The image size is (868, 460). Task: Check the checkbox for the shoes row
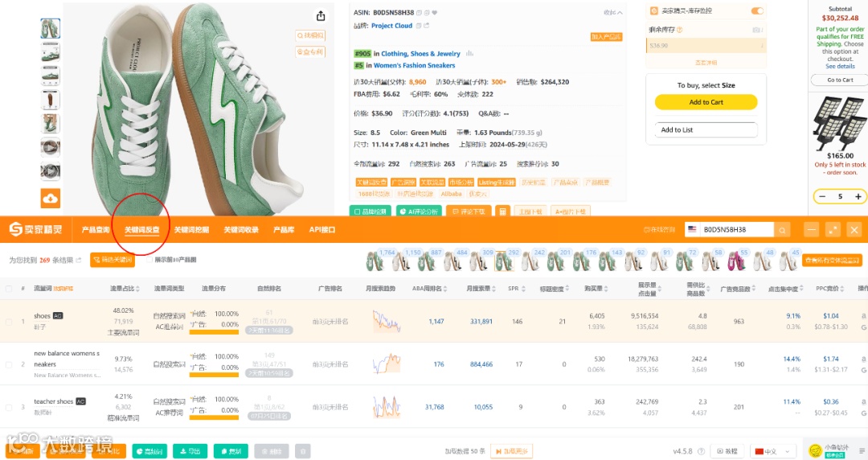[8, 322]
